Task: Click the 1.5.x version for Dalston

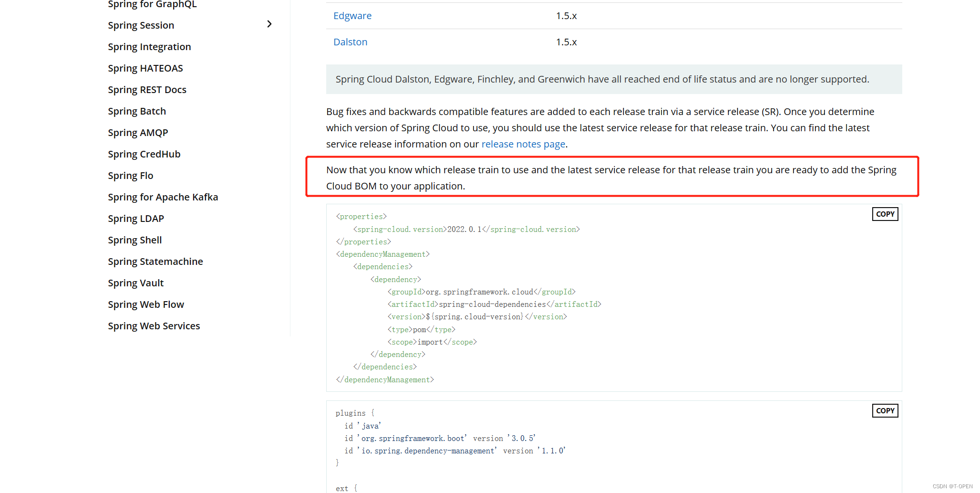Action: tap(567, 42)
